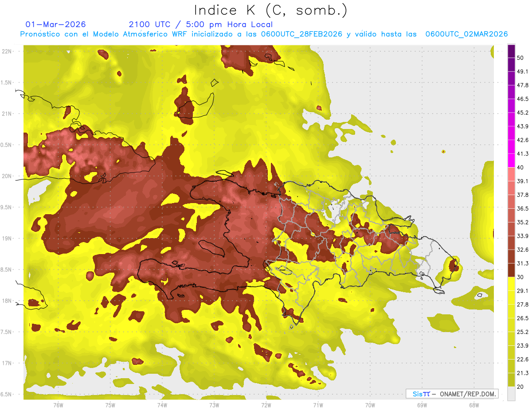Click the "7.5N" latitude tick label
Viewport: 532px width, 411px height.
pos(6,332)
